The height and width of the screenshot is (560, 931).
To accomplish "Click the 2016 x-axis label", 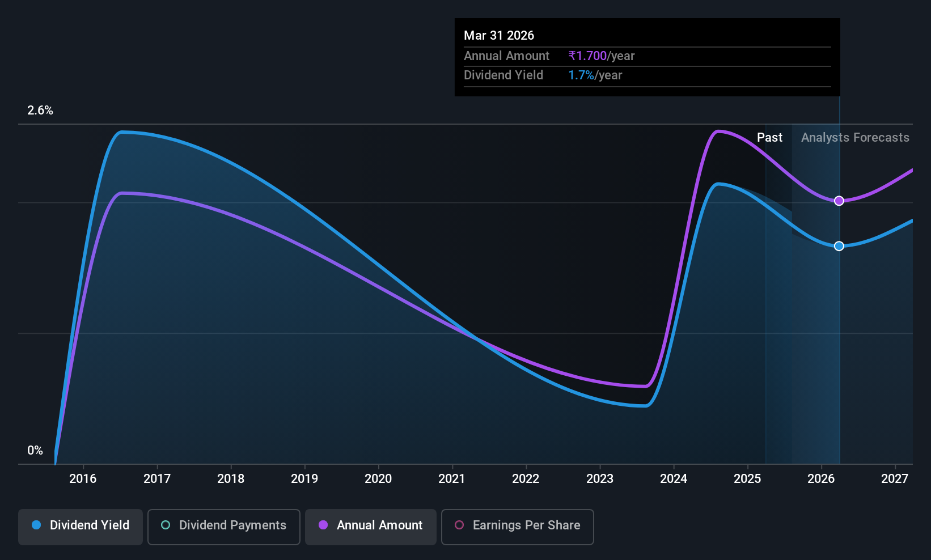I will [x=83, y=479].
